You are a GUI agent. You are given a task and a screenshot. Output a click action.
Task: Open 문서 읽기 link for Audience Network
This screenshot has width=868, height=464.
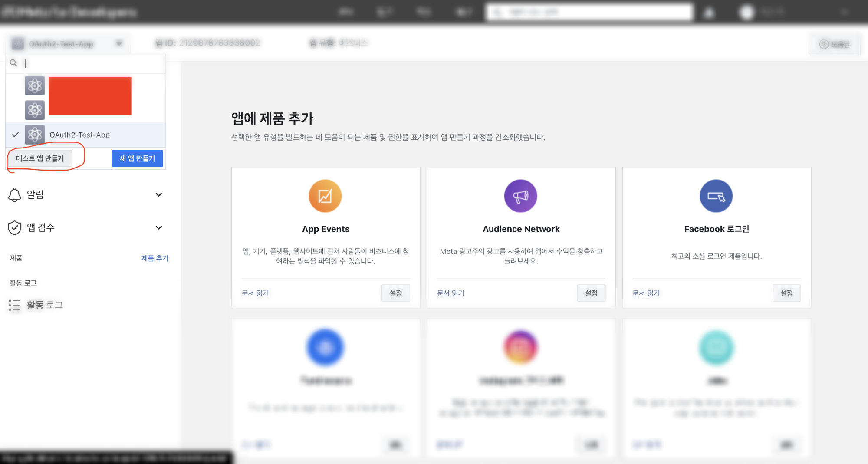point(450,293)
